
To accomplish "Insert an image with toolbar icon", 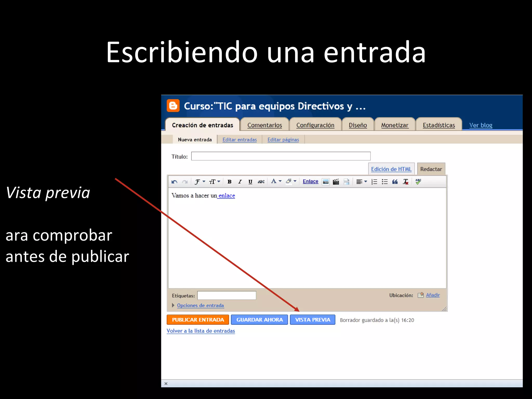I will 325,182.
